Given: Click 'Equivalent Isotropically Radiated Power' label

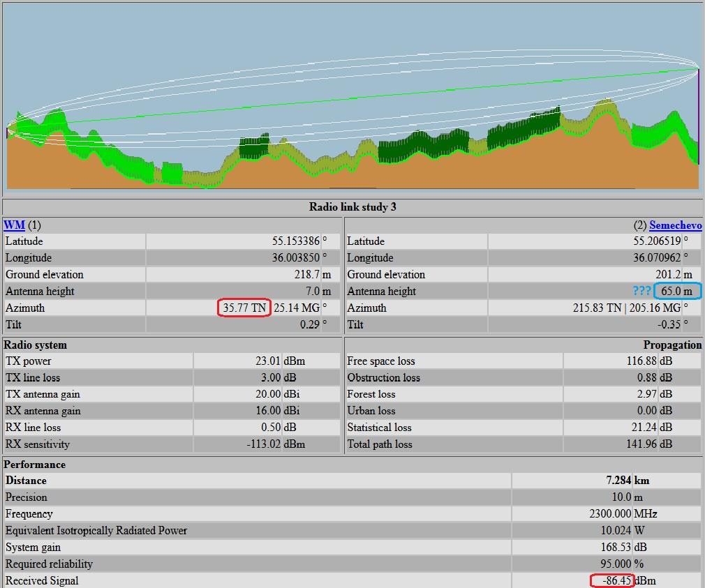Looking at the screenshot, I should [x=96, y=531].
